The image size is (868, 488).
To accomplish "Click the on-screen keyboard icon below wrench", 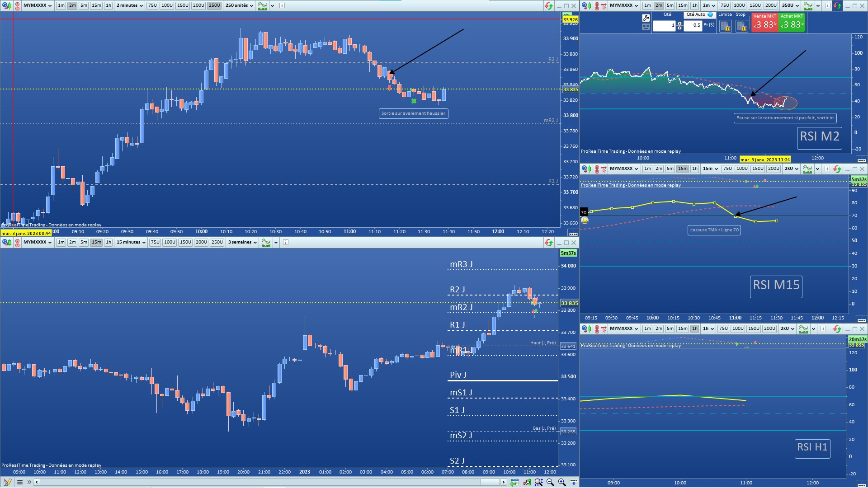I will [646, 27].
